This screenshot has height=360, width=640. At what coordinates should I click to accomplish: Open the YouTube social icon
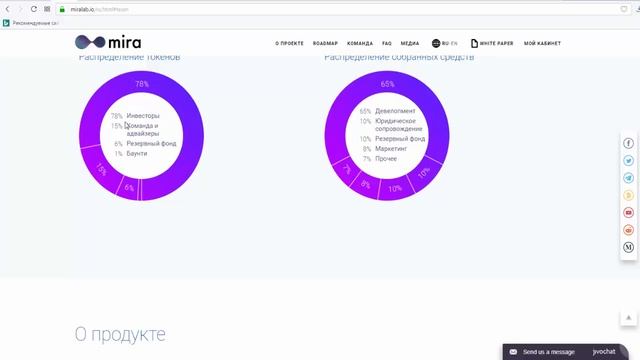629,213
